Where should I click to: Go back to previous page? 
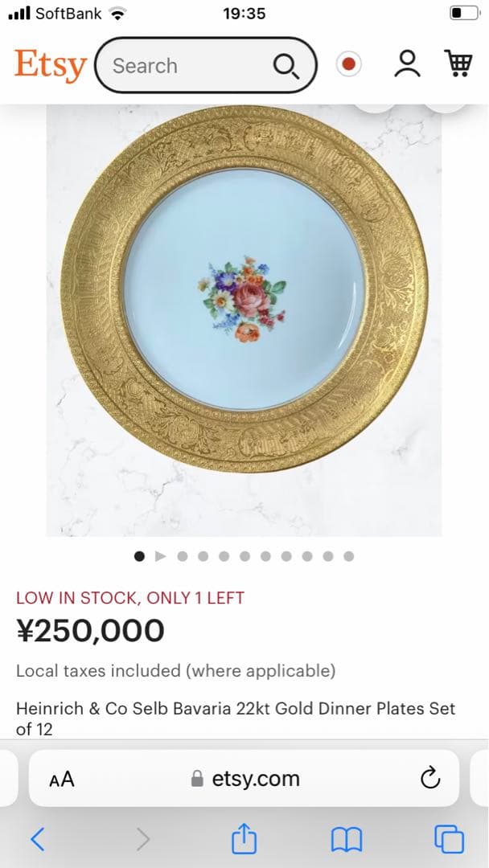point(37,840)
